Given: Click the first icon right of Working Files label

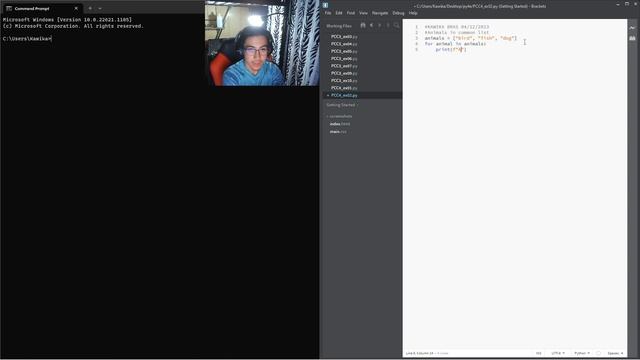Looking at the screenshot, I should pyautogui.click(x=363, y=25).
